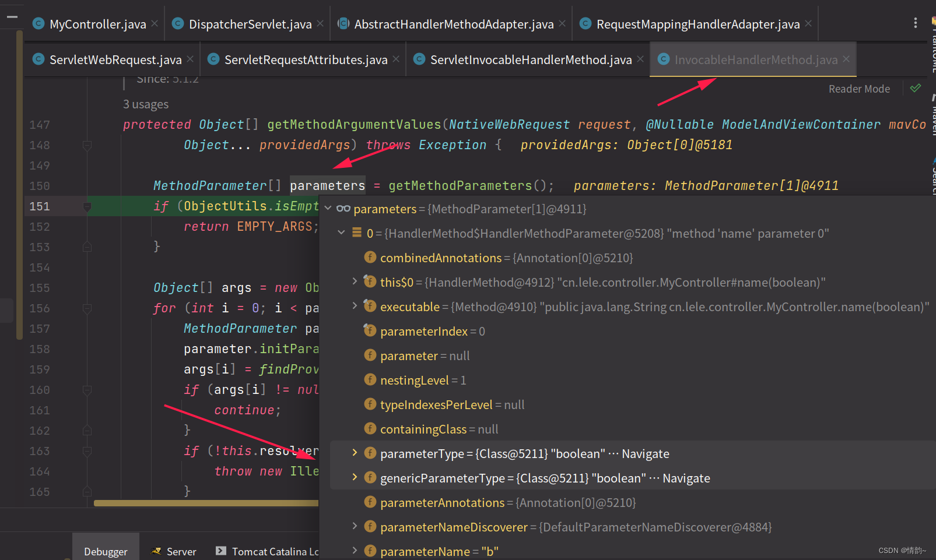The image size is (936, 560).
Task: Close the ServletWebRequest.java tab
Action: (x=190, y=59)
